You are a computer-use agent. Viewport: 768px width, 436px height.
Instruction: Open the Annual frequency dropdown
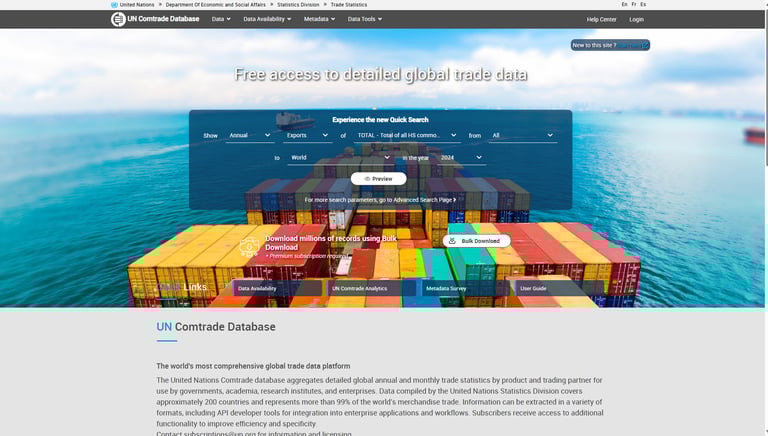(250, 136)
